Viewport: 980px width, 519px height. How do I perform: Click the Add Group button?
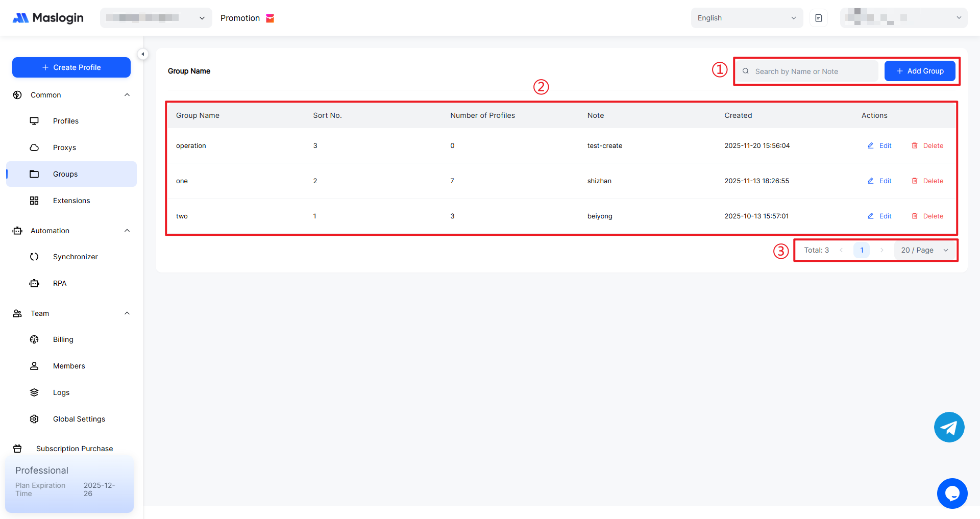tap(919, 71)
